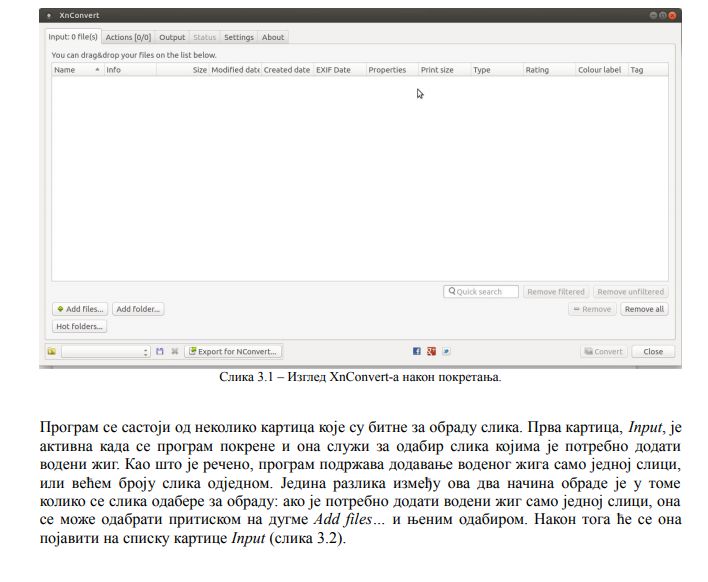Click the Rating column header
This screenshot has width=708, height=582.
click(x=549, y=70)
